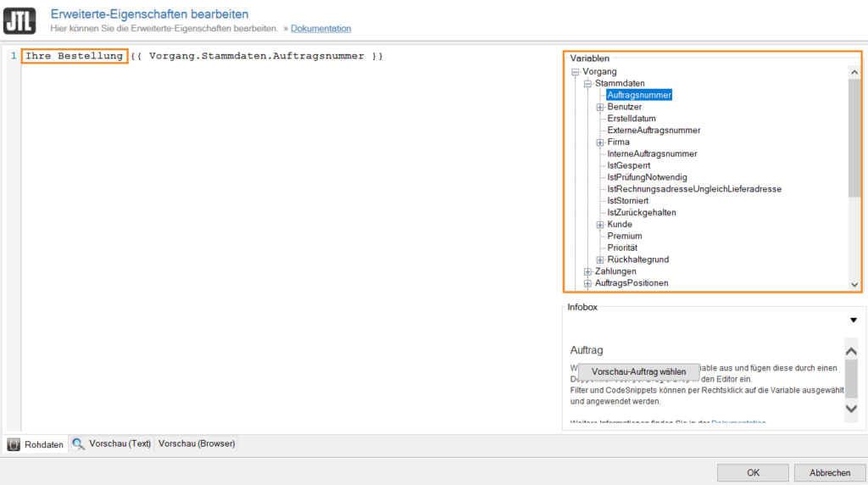This screenshot has width=868, height=485.
Task: Expand the Rückhaltegrund node
Action: (600, 259)
